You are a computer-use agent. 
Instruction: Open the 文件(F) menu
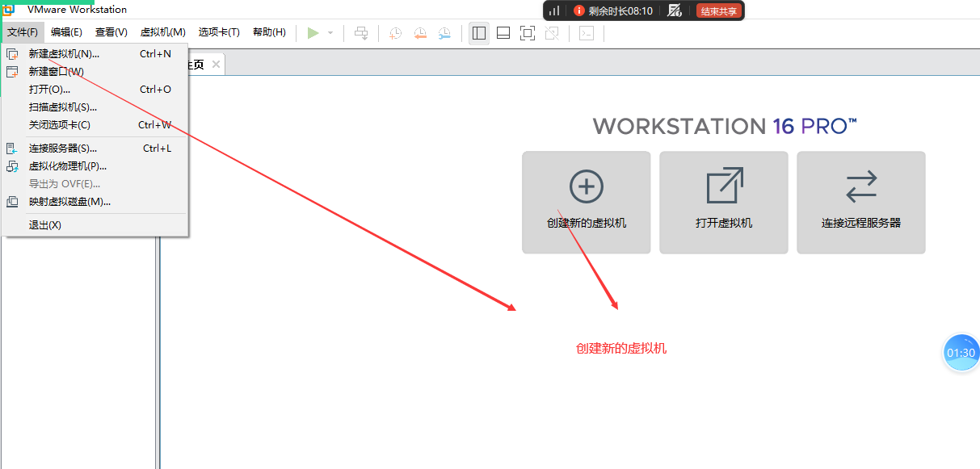23,32
